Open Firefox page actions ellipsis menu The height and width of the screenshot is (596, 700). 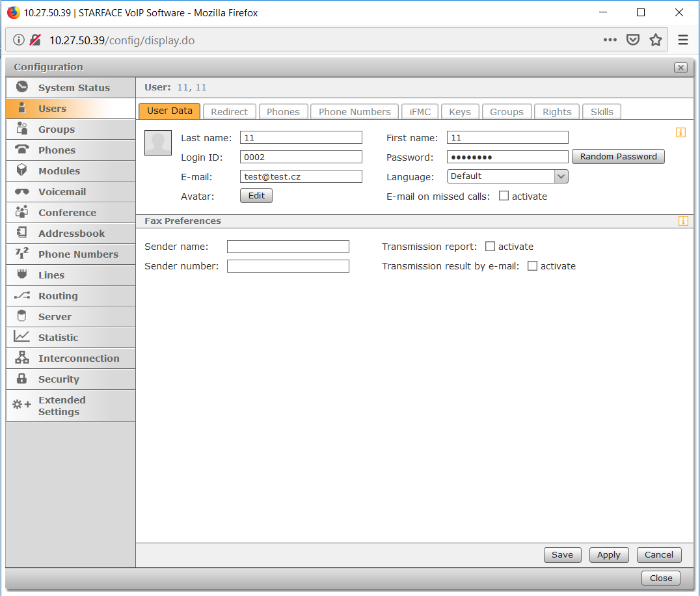pyautogui.click(x=610, y=40)
